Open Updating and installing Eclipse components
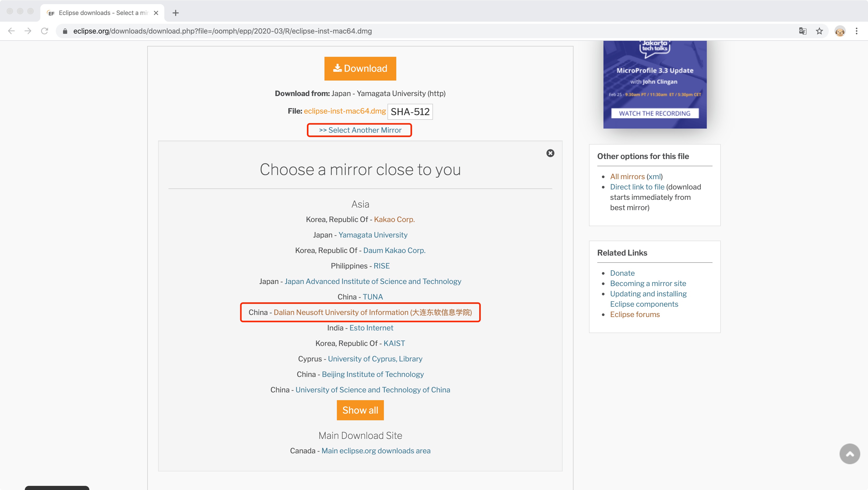868x490 pixels. click(x=648, y=299)
